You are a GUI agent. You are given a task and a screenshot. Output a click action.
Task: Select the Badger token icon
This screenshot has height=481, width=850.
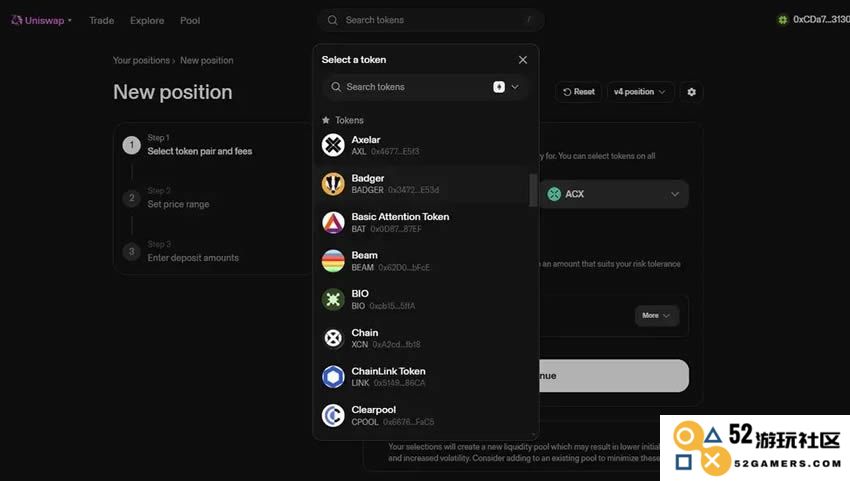(333, 184)
